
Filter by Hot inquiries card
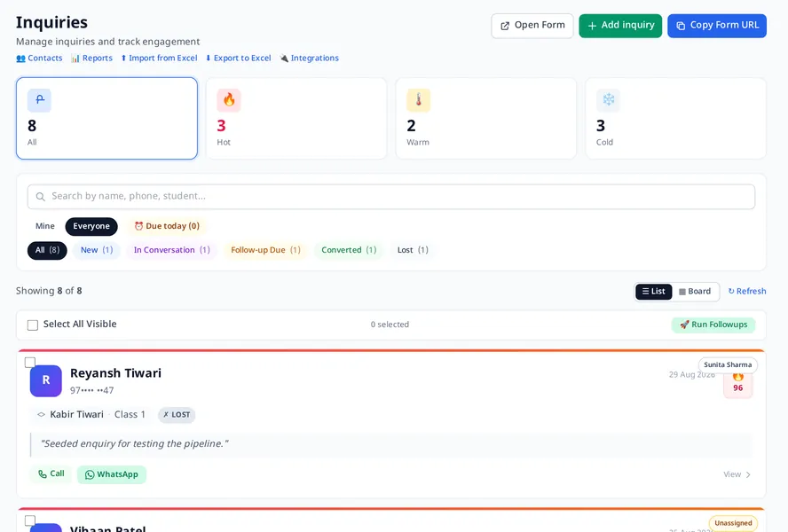click(296, 118)
